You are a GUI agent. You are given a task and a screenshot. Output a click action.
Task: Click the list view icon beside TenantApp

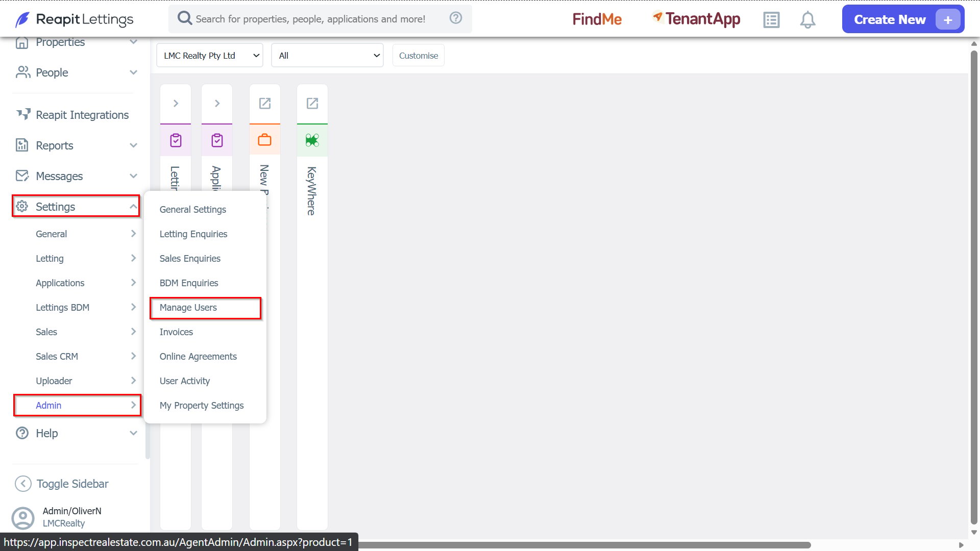(771, 20)
